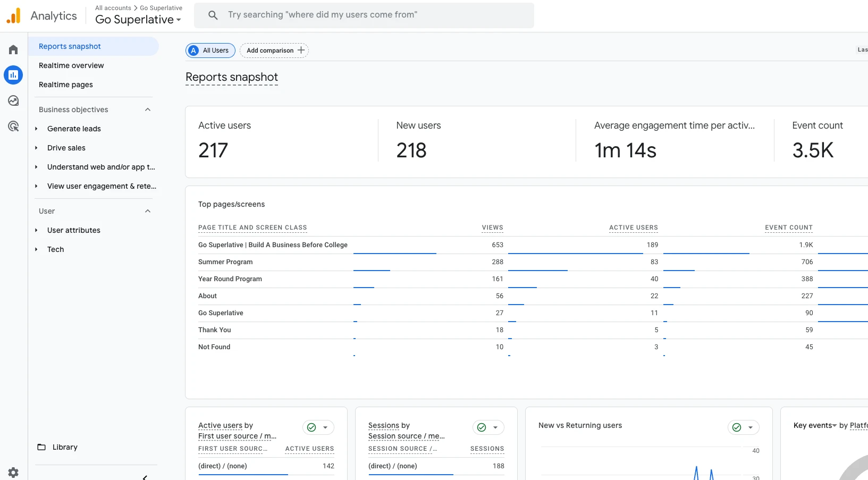
Task: Collapse the navigation panel chevron
Action: click(x=145, y=477)
